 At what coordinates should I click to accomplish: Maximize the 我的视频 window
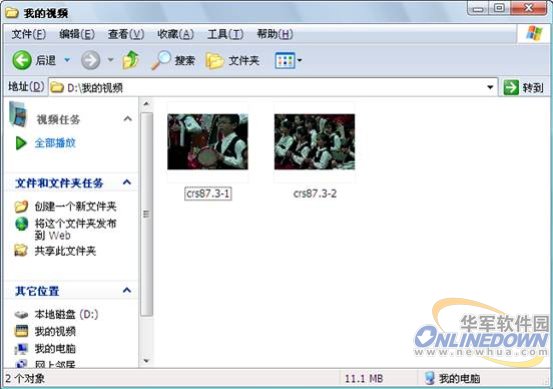coord(499,8)
